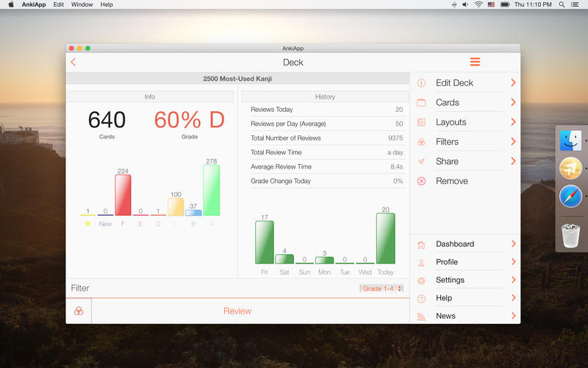Click the blue B grade bar 37

pyautogui.click(x=193, y=213)
